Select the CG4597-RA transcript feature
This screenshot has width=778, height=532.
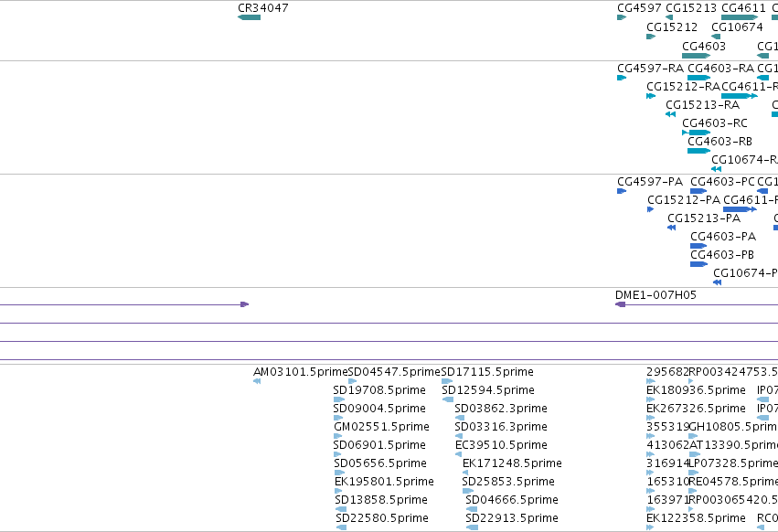point(622,78)
